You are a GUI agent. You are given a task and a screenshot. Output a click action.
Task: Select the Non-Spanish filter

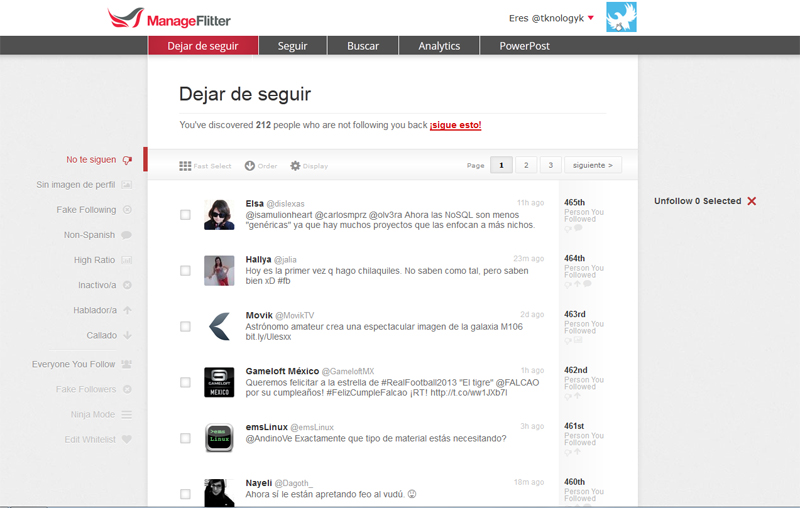[89, 235]
